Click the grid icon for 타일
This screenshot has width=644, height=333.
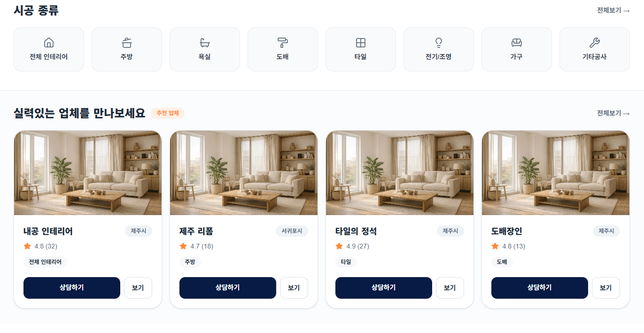[x=360, y=43]
